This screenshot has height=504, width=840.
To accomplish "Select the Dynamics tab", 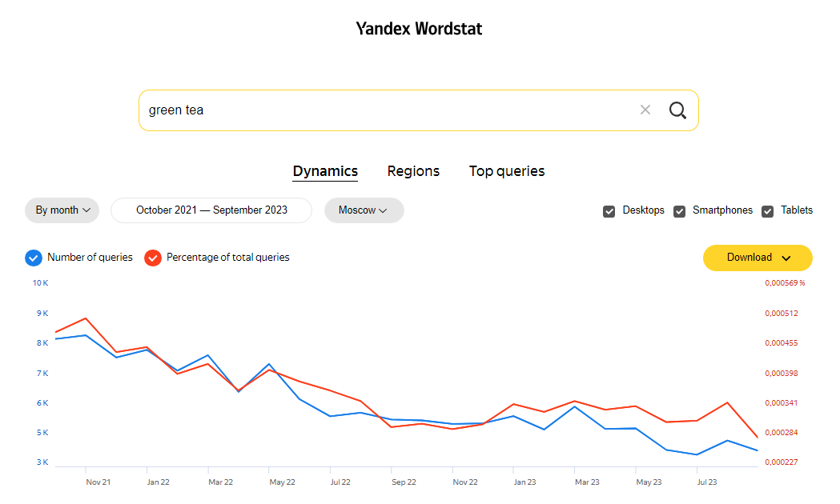I will tap(325, 170).
